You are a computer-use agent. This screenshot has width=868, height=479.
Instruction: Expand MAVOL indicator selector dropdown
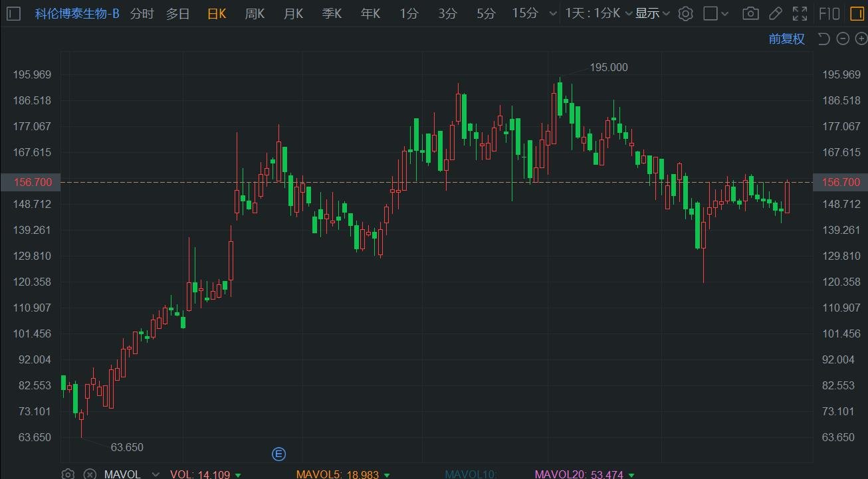coord(156,474)
